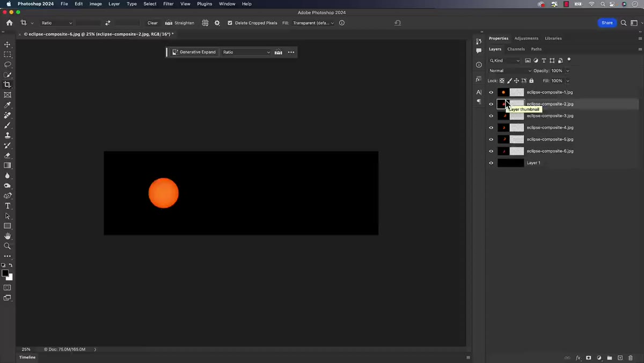644x363 pixels.
Task: Open the Search icon beside Share
Action: (624, 23)
